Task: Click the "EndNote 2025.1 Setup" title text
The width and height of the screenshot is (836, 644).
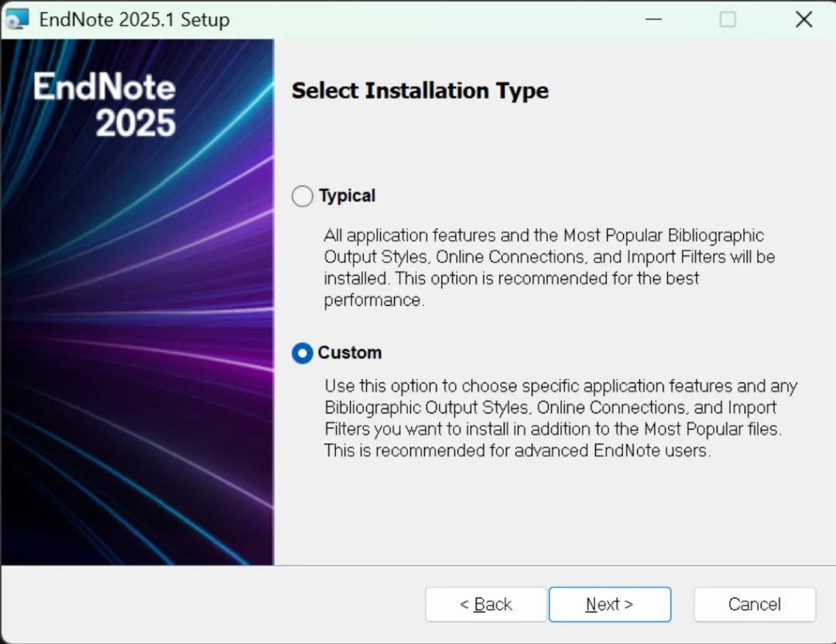Action: [x=134, y=19]
